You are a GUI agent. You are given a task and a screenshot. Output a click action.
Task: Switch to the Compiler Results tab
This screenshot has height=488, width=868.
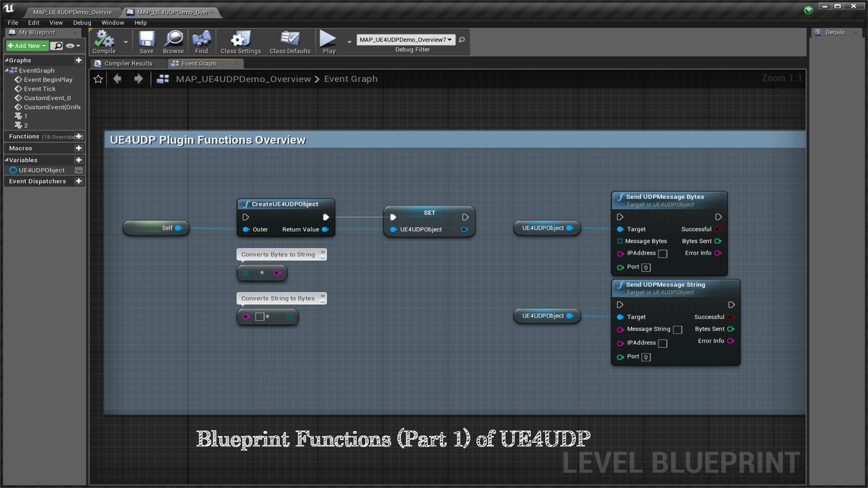[x=129, y=63]
